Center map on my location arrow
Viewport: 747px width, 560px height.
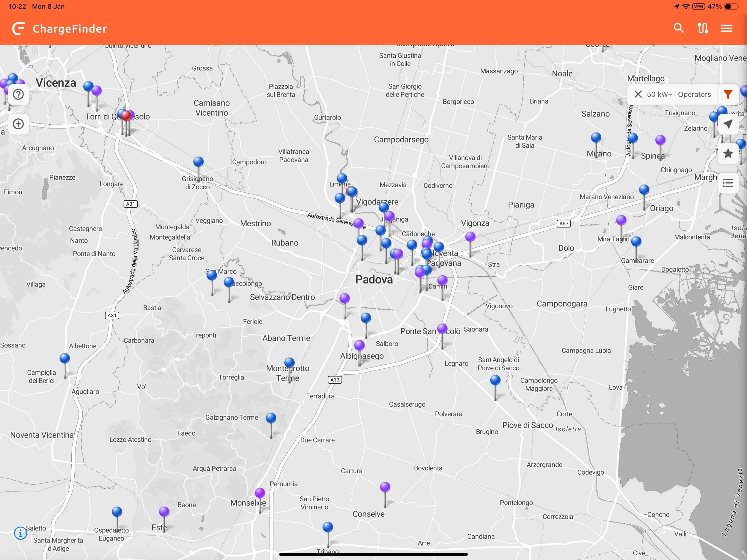coord(728,124)
